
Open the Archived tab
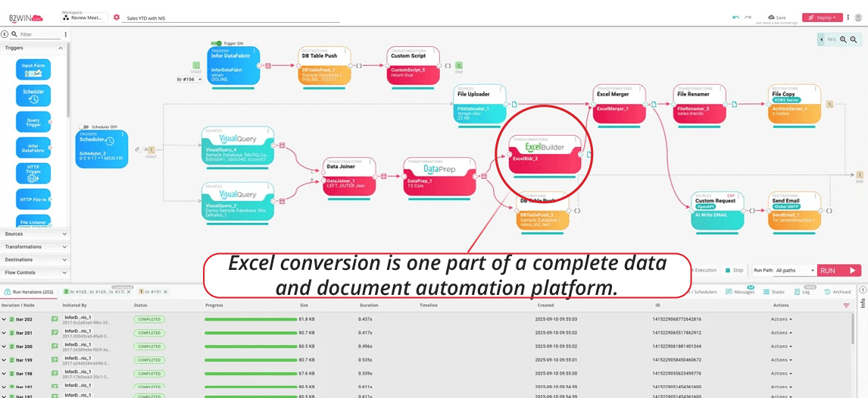pyautogui.click(x=838, y=292)
